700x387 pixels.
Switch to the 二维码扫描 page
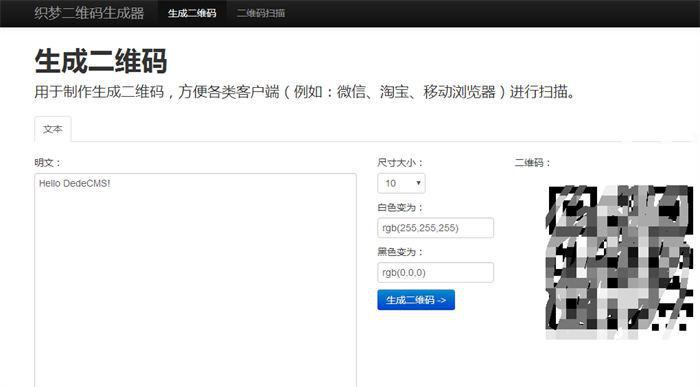click(x=261, y=13)
